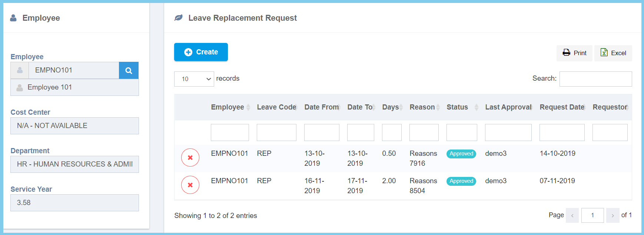This screenshot has height=235, width=644.
Task: Click the employee search magnifier button
Action: click(x=129, y=70)
